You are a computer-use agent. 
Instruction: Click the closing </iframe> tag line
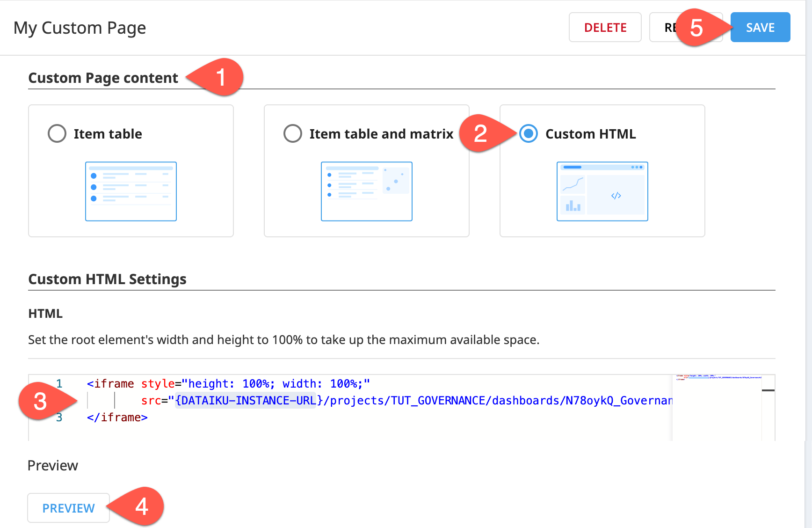click(117, 418)
